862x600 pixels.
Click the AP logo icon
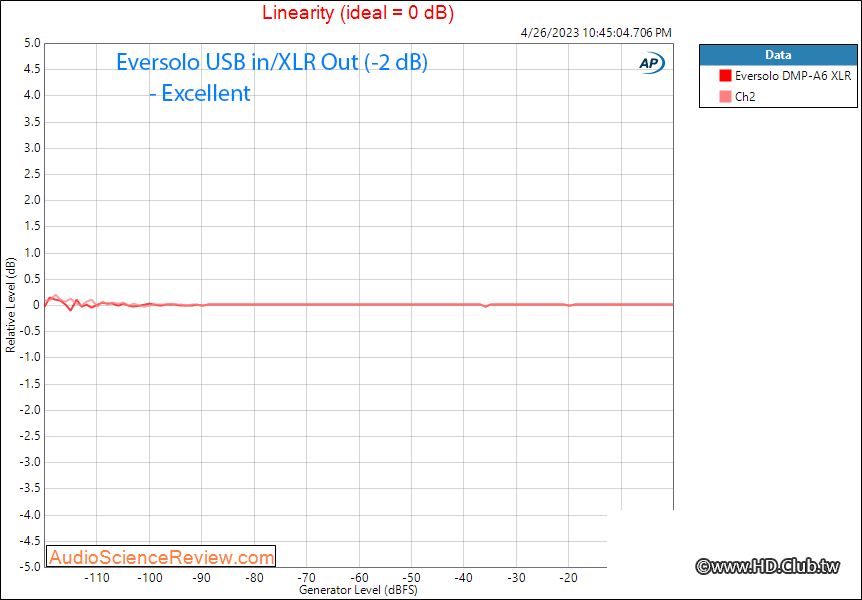click(x=651, y=63)
